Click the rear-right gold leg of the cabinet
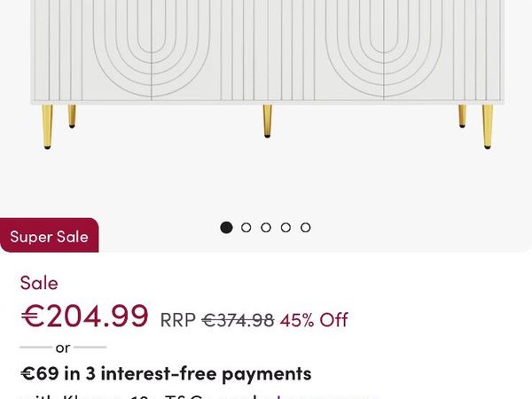The image size is (532, 399). click(x=462, y=115)
